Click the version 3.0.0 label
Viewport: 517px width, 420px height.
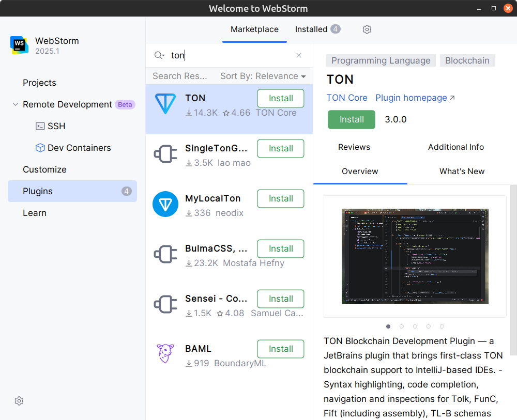click(396, 119)
